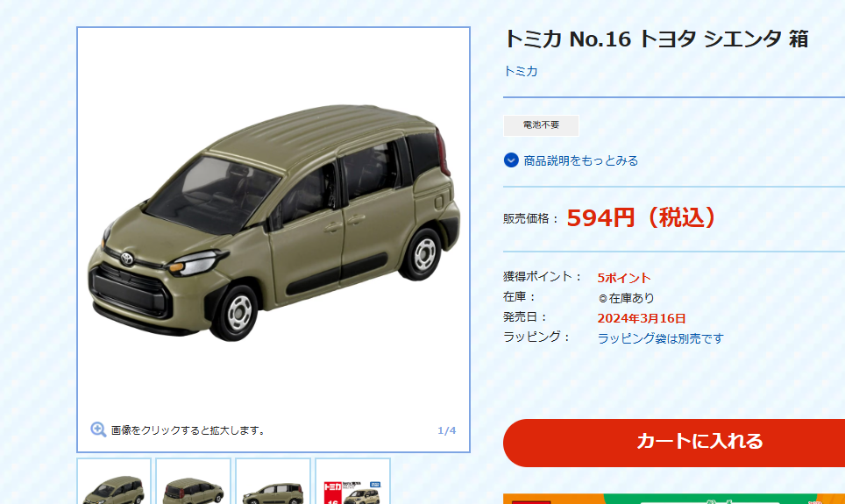This screenshot has width=845, height=504.
Task: Open the ラッピング袋は別売です link
Action: pyautogui.click(x=660, y=338)
